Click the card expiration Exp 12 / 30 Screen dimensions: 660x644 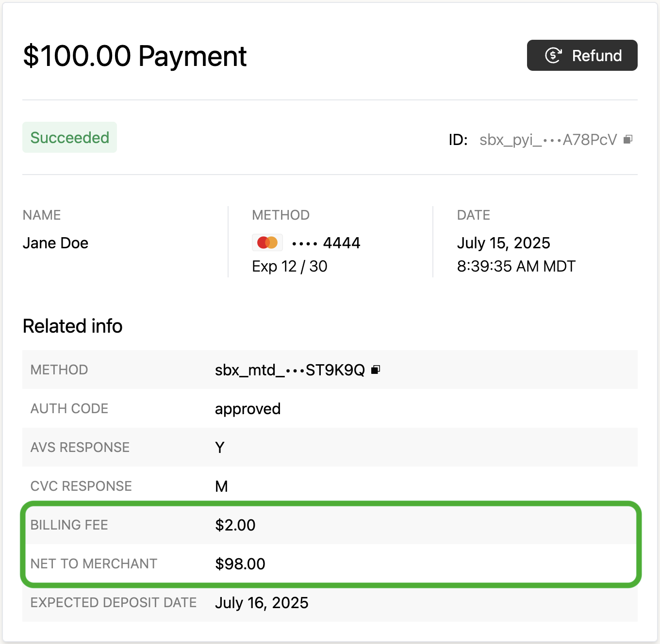290,266
